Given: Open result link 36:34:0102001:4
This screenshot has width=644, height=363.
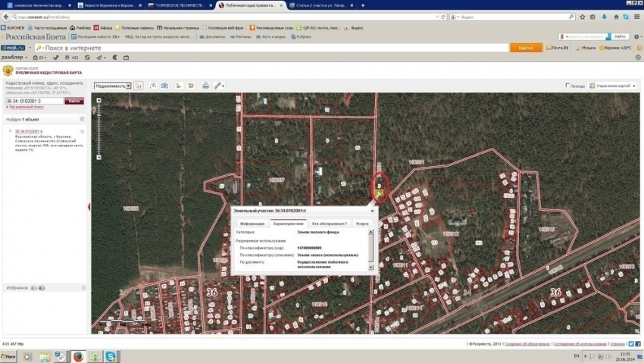Looking at the screenshot, I should click(28, 131).
